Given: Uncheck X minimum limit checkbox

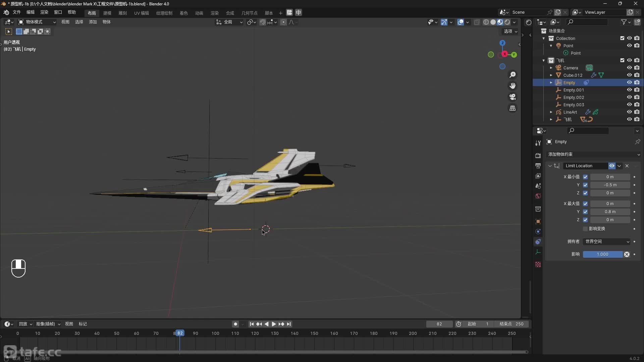Looking at the screenshot, I should tap(585, 177).
